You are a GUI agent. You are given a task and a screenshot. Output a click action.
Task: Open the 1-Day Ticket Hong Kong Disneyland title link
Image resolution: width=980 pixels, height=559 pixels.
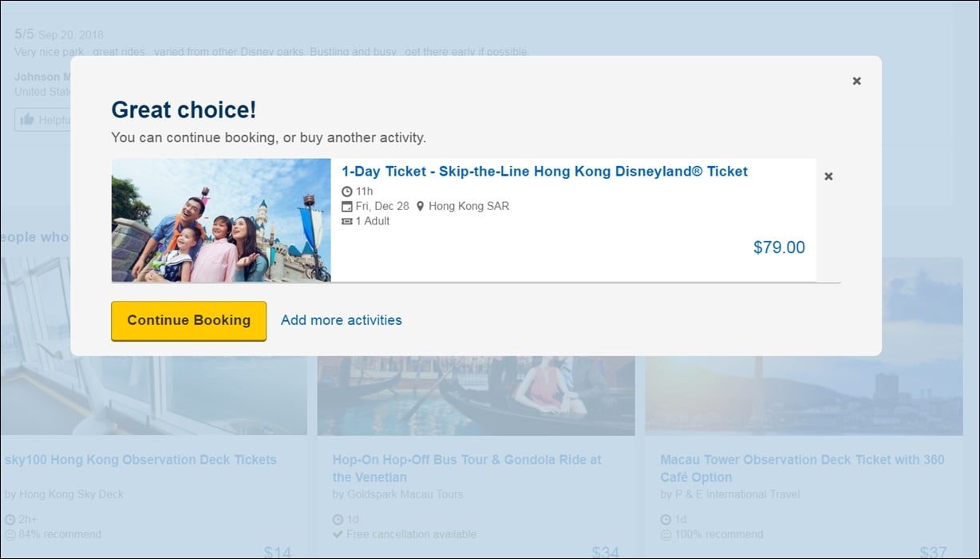pos(545,171)
